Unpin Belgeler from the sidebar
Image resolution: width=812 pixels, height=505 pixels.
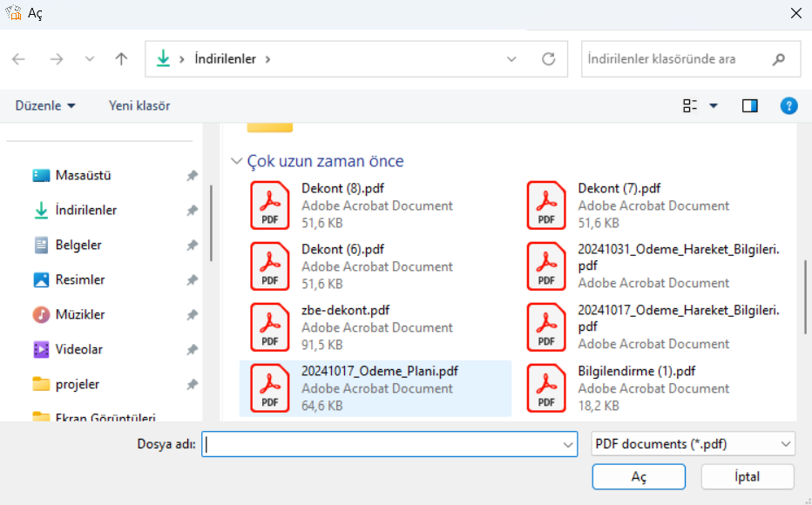191,245
